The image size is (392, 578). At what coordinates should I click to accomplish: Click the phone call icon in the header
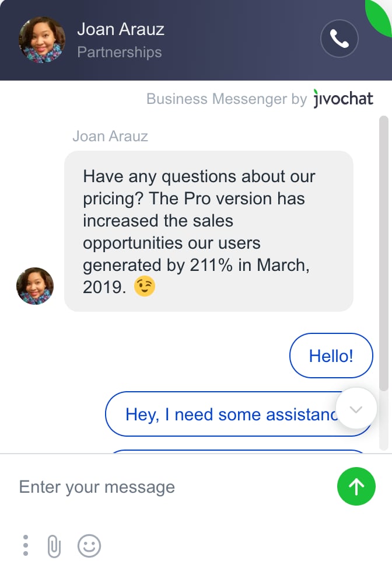click(339, 39)
